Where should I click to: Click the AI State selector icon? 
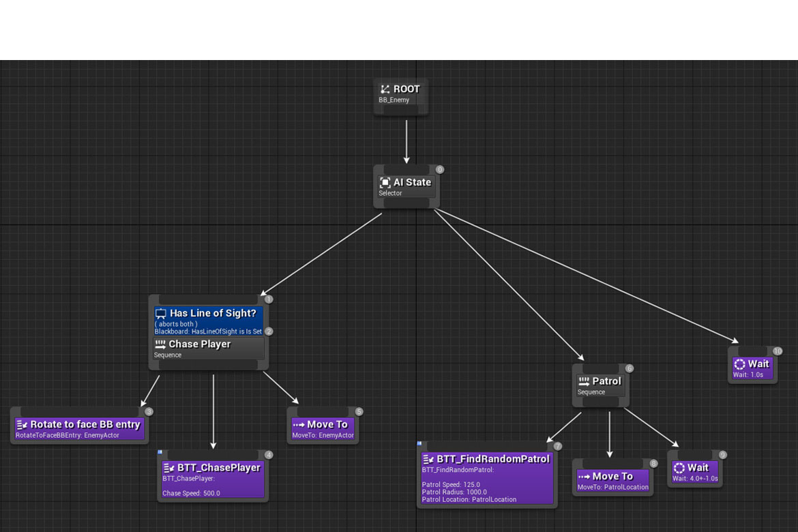point(385,183)
